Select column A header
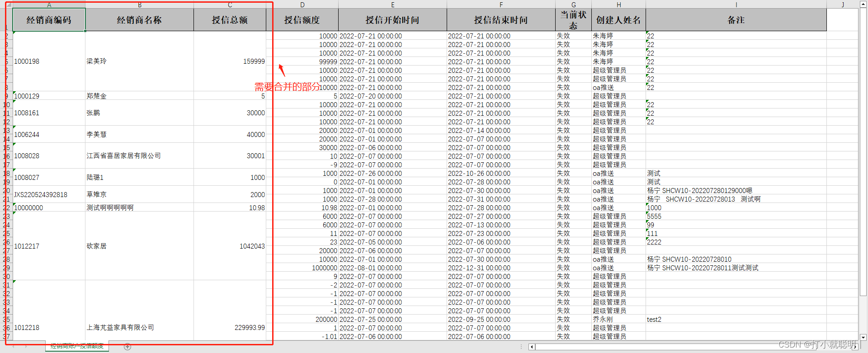Viewport: 868px width, 353px height. (49, 5)
